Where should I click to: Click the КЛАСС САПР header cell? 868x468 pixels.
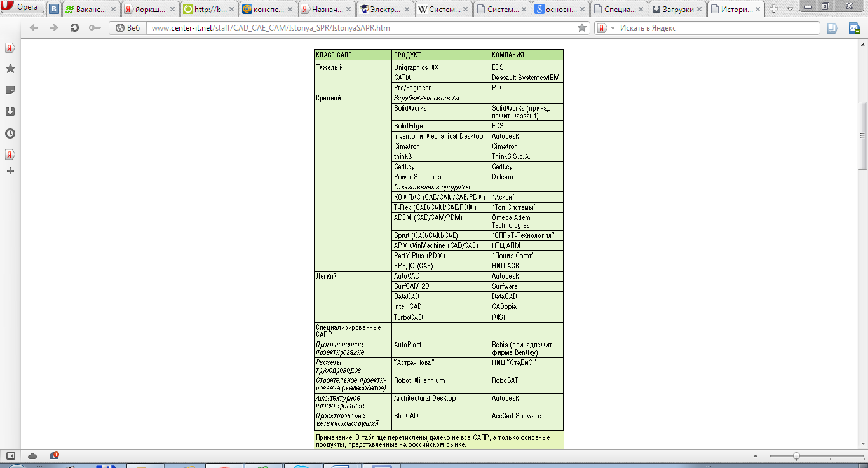[353, 55]
